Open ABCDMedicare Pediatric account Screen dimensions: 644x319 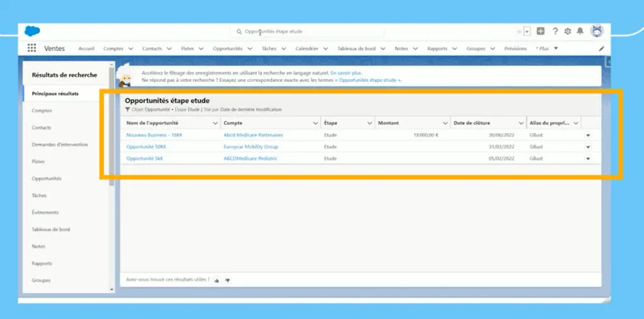point(250,159)
